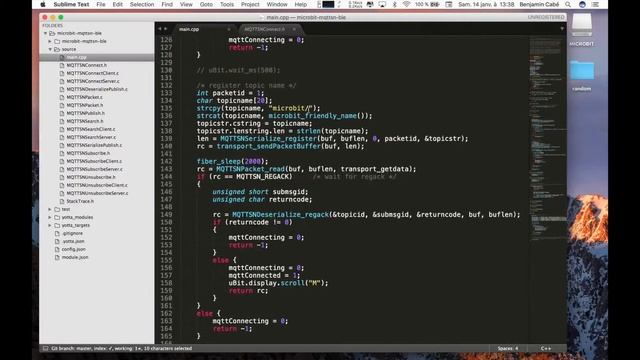Open the C++ syntax selector

[x=546, y=348]
